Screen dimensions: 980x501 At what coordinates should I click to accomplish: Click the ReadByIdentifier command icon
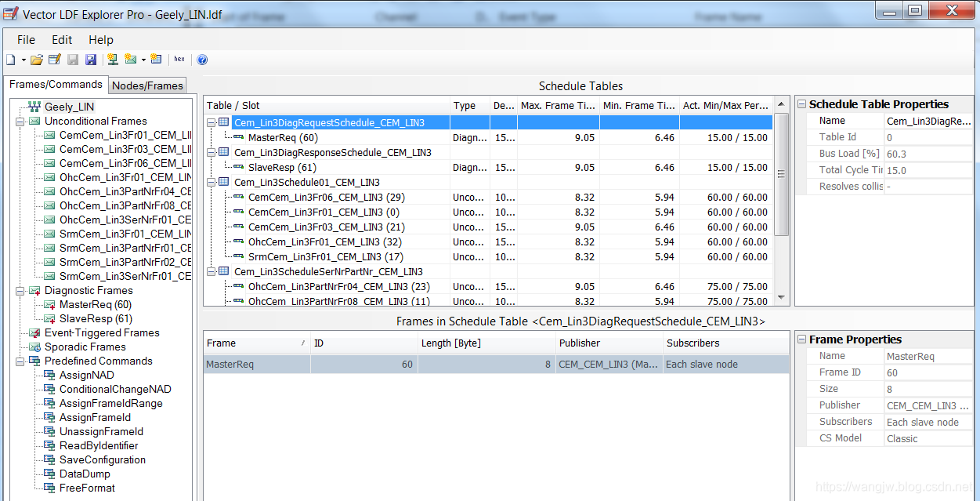click(49, 446)
